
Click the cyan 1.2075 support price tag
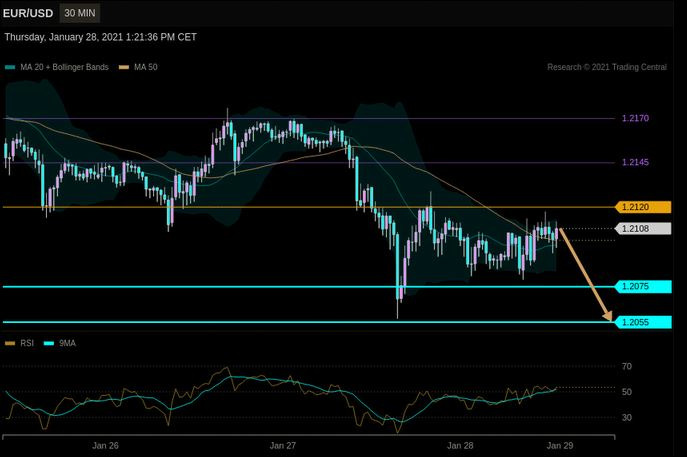643,287
